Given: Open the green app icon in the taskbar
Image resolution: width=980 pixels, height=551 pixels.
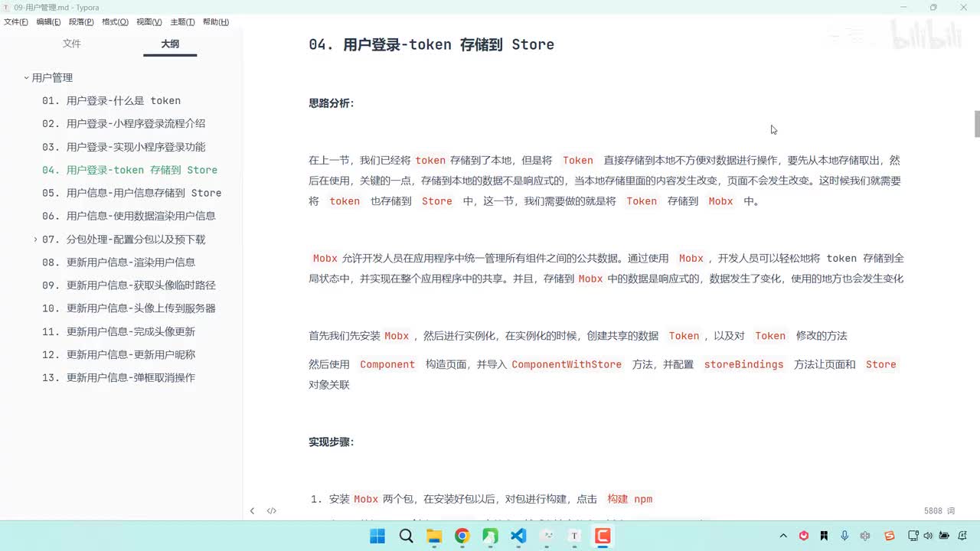Looking at the screenshot, I should coord(490,536).
